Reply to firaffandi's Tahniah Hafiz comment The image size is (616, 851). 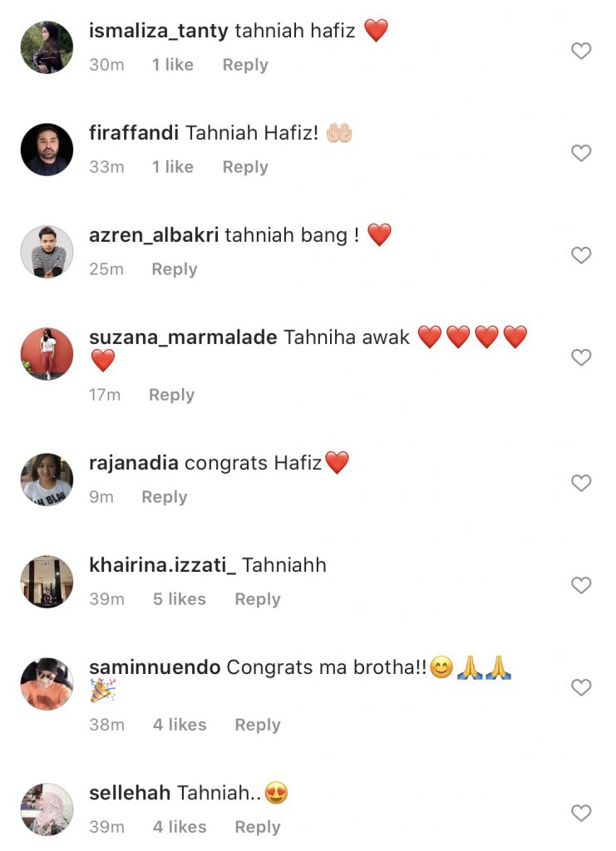pos(245,167)
